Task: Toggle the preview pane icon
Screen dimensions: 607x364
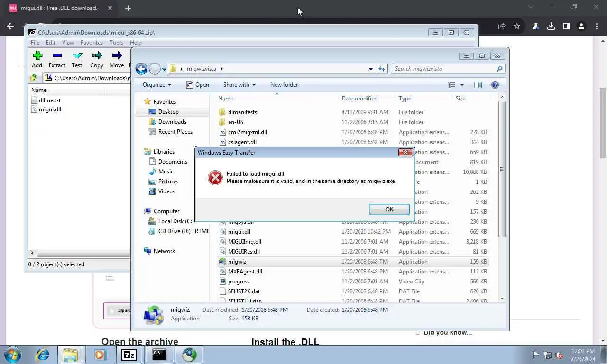Action: click(x=478, y=85)
